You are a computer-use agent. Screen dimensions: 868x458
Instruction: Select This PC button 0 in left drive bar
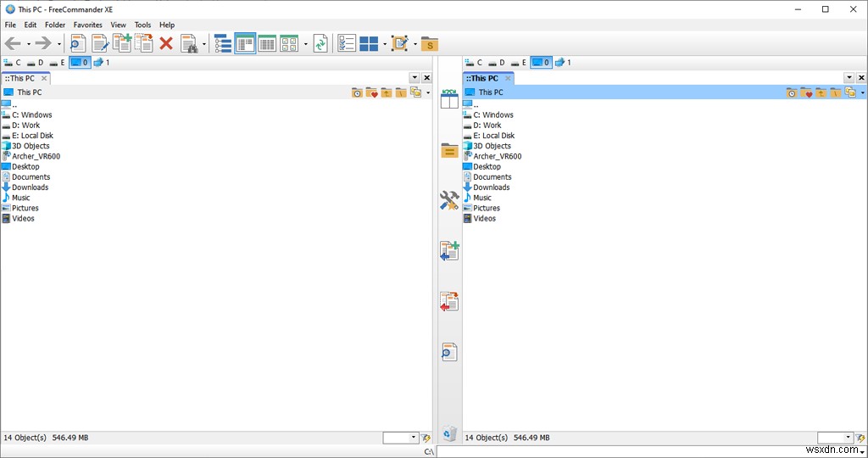(x=79, y=63)
